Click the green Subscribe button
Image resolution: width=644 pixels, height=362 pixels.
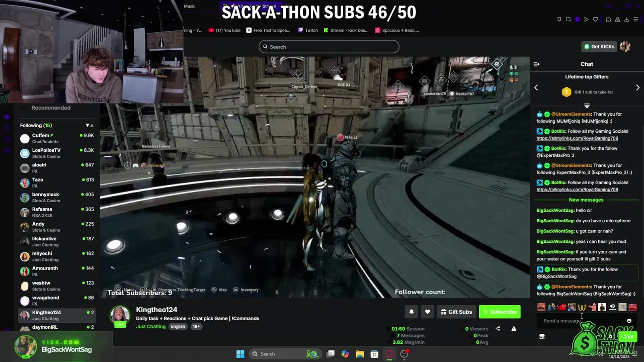point(500,312)
